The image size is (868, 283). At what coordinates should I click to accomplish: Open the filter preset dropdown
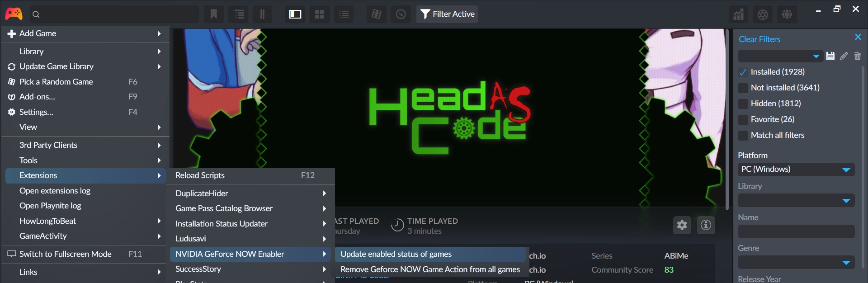click(x=780, y=56)
